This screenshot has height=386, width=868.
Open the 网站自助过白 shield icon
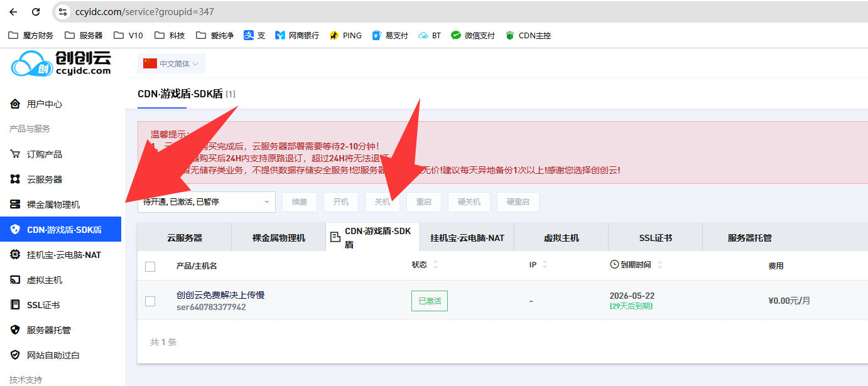[x=16, y=355]
